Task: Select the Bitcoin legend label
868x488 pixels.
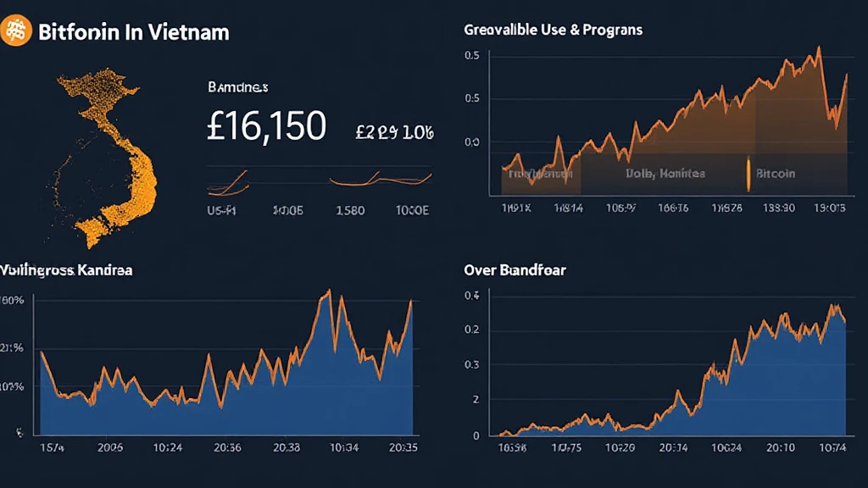Action: (x=775, y=174)
